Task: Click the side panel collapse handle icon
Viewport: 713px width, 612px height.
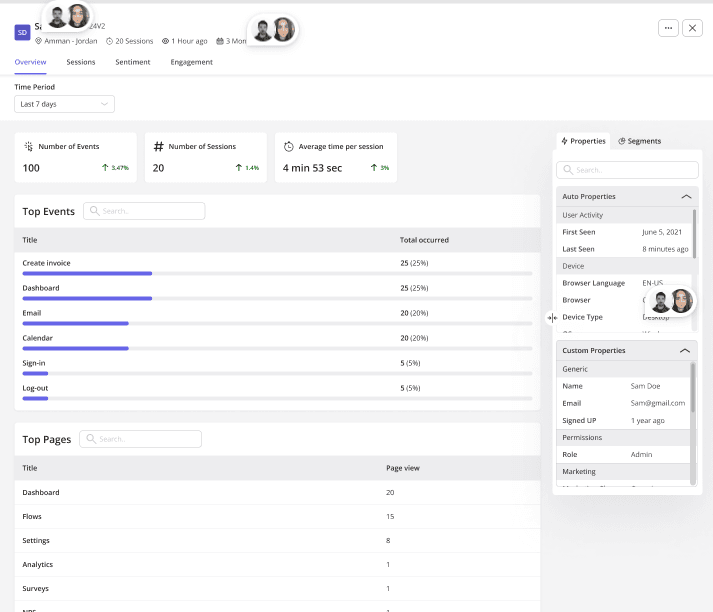Action: click(x=552, y=317)
